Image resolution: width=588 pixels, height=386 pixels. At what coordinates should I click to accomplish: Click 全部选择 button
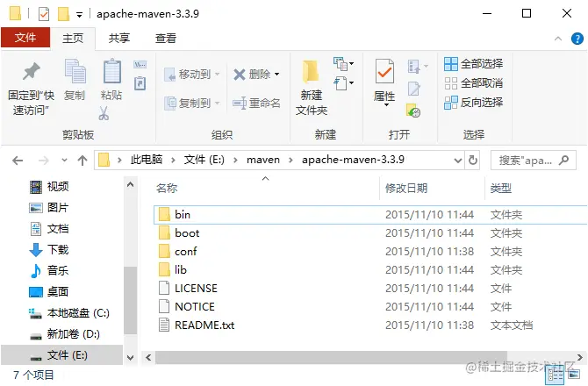point(474,64)
